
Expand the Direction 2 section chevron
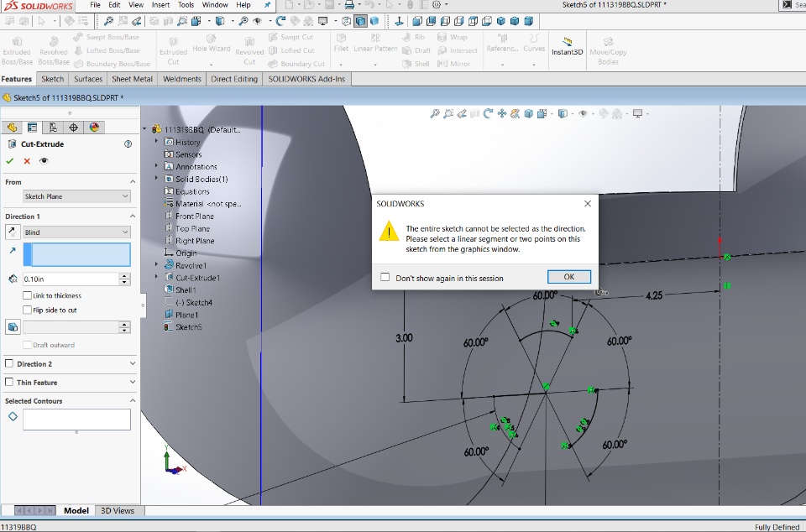tap(133, 363)
